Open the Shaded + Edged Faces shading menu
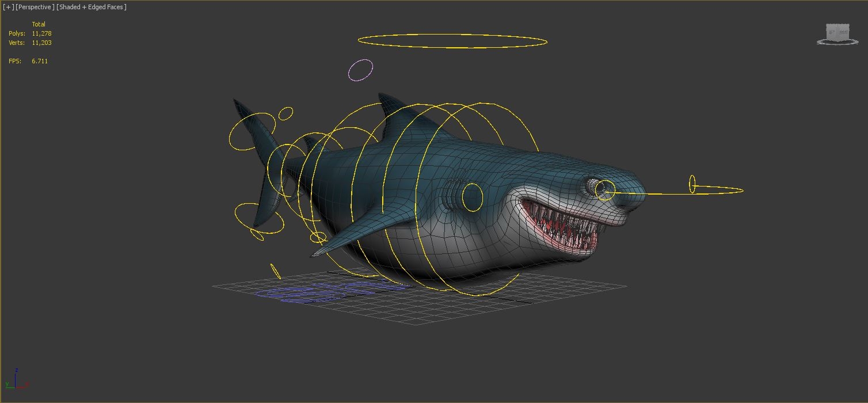This screenshot has height=403, width=868. (92, 7)
